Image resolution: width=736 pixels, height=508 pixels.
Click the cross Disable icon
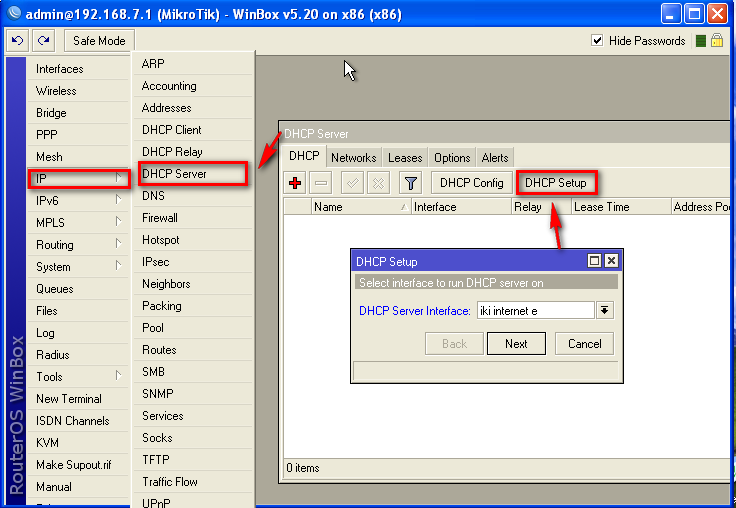(378, 183)
